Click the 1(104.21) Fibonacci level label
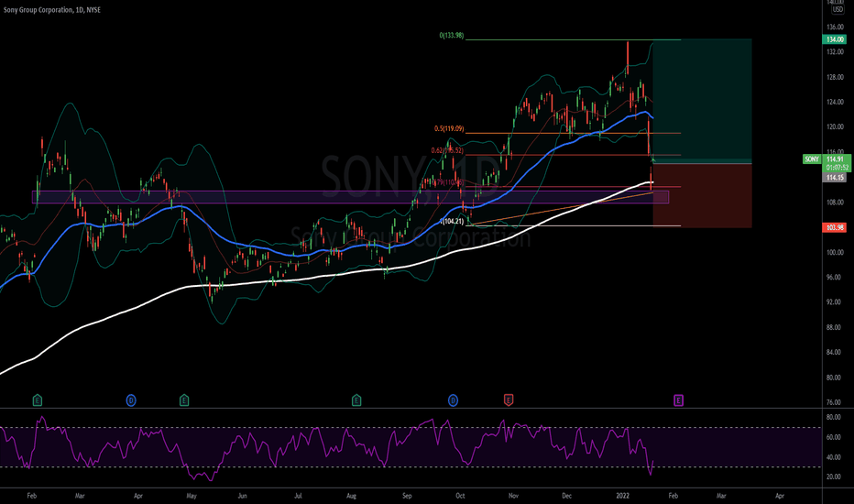This screenshot has height=504, width=854. pyautogui.click(x=452, y=221)
